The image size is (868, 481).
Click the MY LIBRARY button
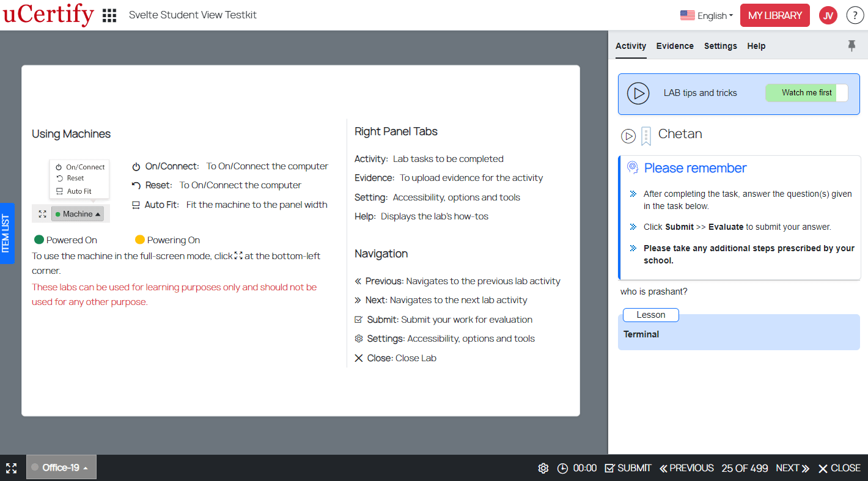[x=774, y=15]
